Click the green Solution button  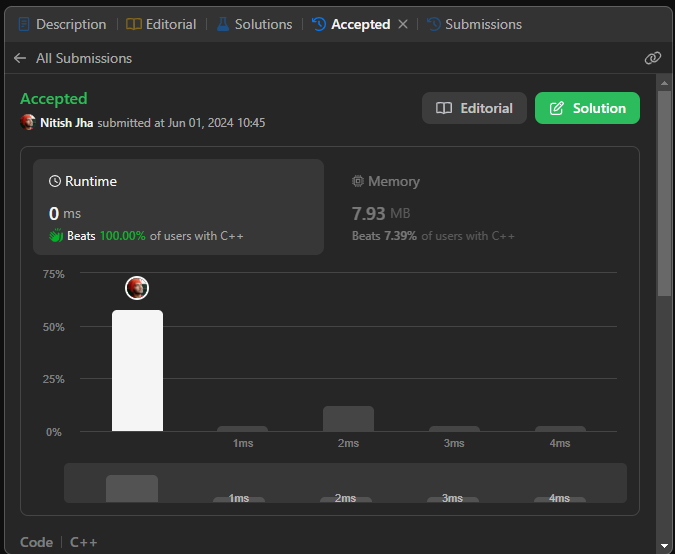coord(587,108)
